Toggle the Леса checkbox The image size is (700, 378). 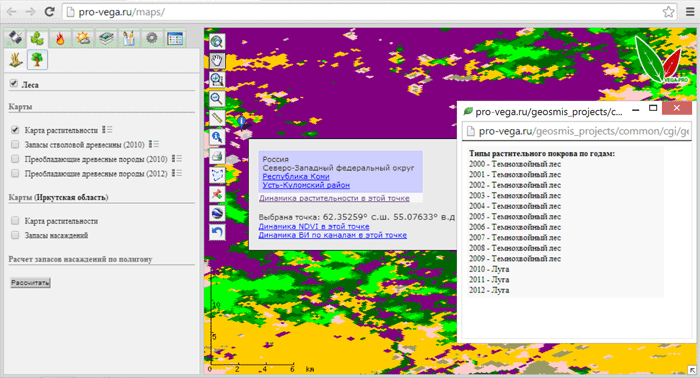(14, 83)
